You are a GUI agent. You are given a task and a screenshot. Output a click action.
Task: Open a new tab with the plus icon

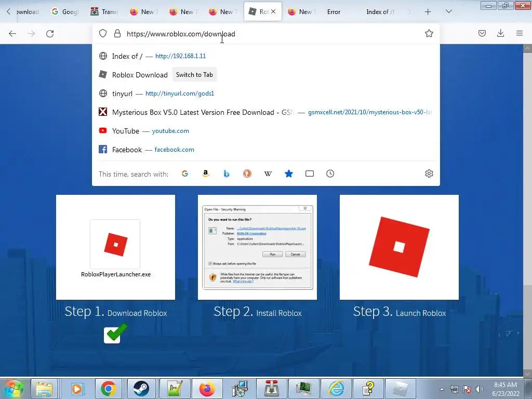click(428, 12)
